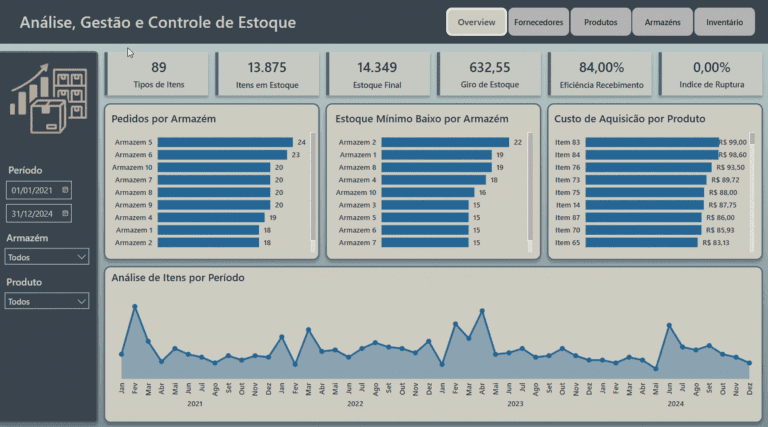Open the Produtos tab
This screenshot has height=427, width=768.
[x=600, y=21]
